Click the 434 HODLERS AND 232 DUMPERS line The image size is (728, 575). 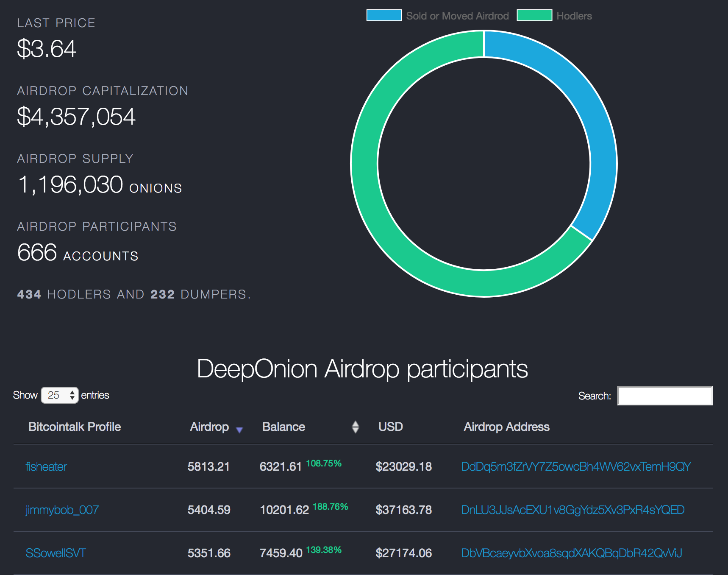tap(134, 294)
